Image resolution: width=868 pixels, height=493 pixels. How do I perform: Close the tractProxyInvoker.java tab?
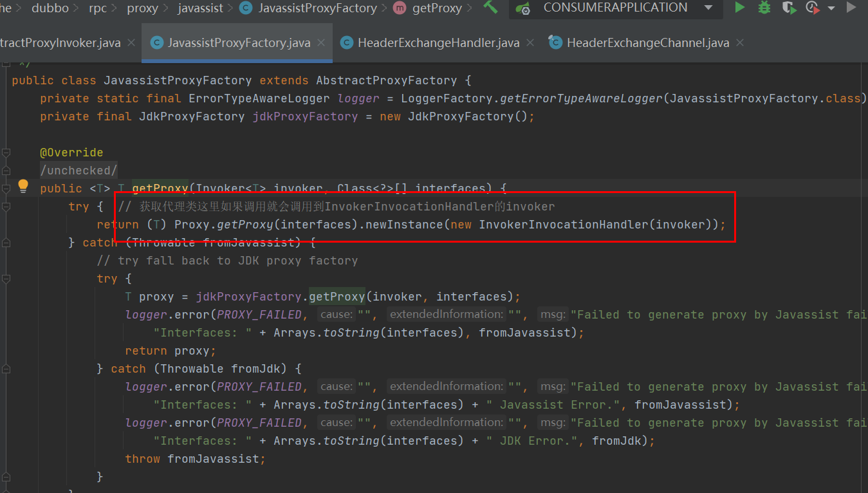(131, 43)
